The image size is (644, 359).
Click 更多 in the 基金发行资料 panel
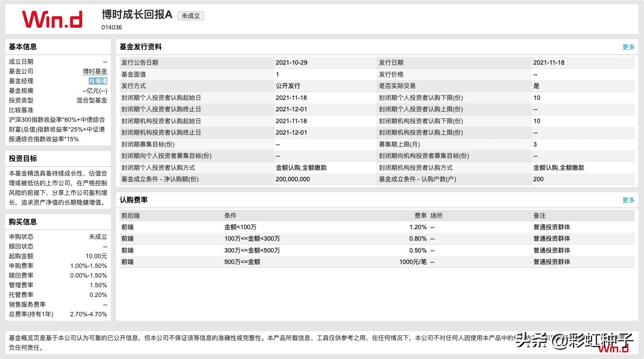[x=628, y=47]
